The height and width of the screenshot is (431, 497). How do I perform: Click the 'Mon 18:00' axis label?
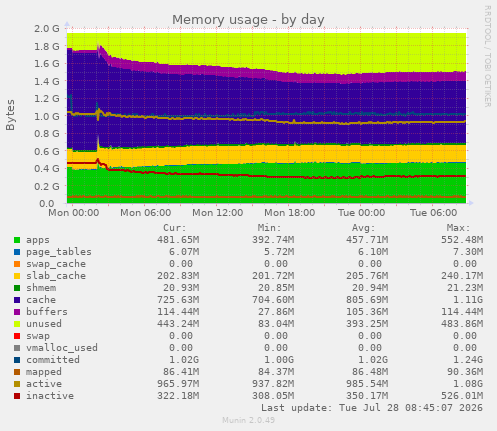coord(290,213)
